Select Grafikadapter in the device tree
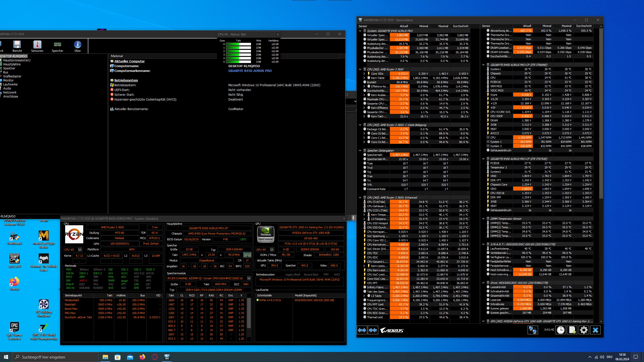The height and width of the screenshot is (362, 644). click(x=12, y=76)
